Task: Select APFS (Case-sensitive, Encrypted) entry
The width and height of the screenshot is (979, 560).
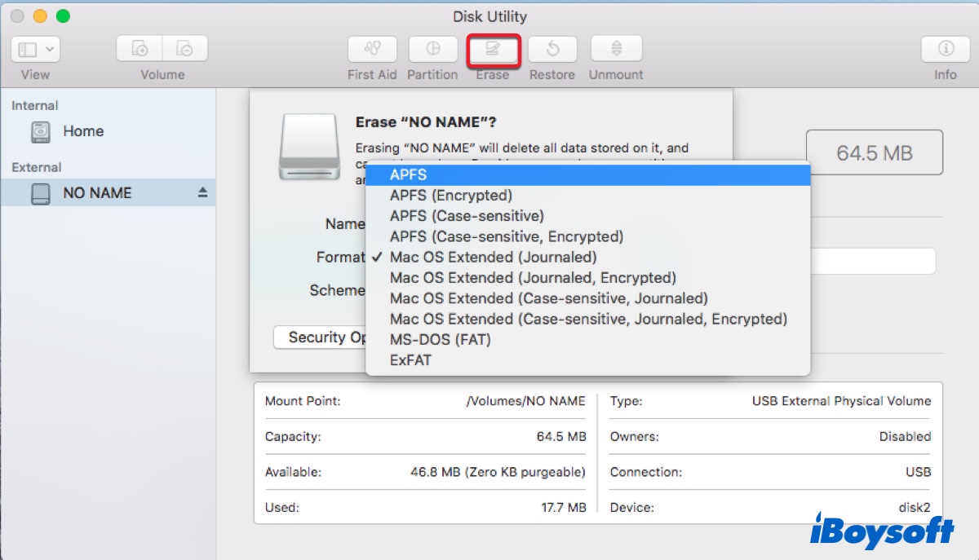Action: point(506,236)
